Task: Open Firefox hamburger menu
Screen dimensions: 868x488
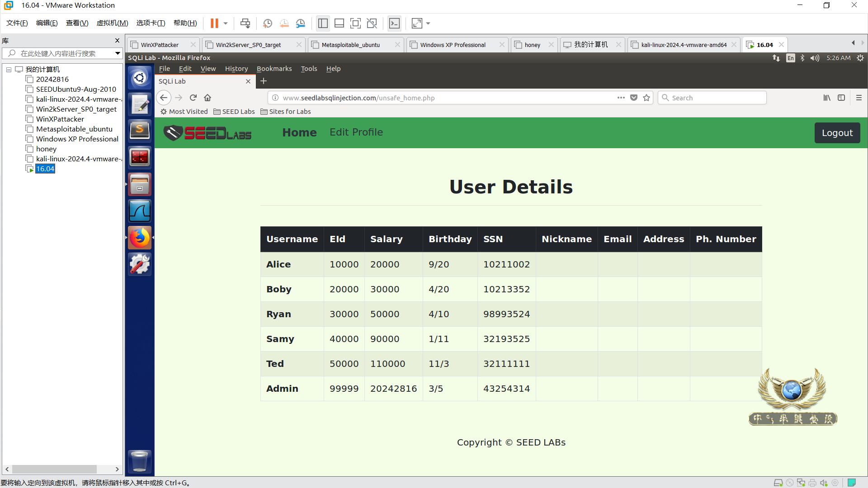Action: pyautogui.click(x=859, y=98)
